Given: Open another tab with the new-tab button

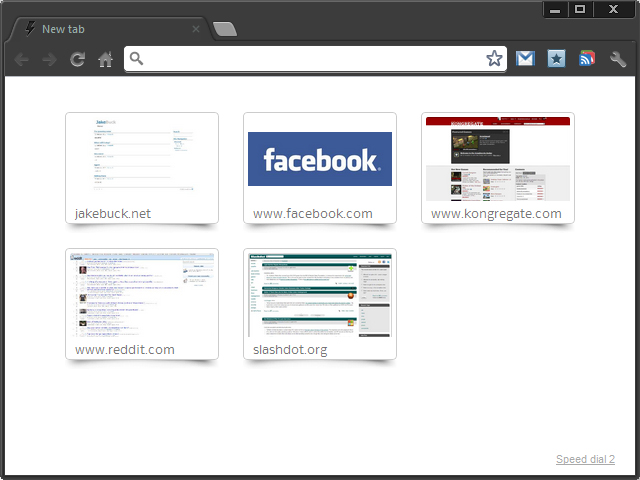Looking at the screenshot, I should tap(225, 29).
